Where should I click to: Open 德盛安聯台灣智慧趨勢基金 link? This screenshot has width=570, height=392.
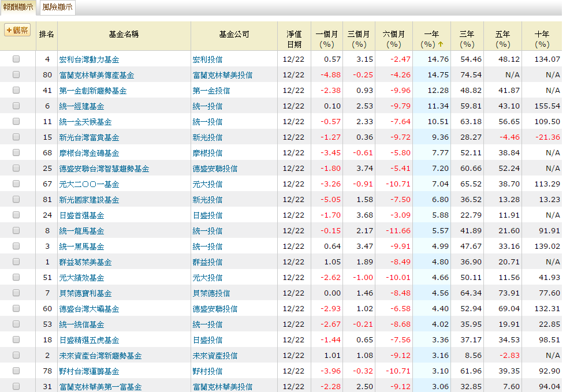pyautogui.click(x=104, y=169)
